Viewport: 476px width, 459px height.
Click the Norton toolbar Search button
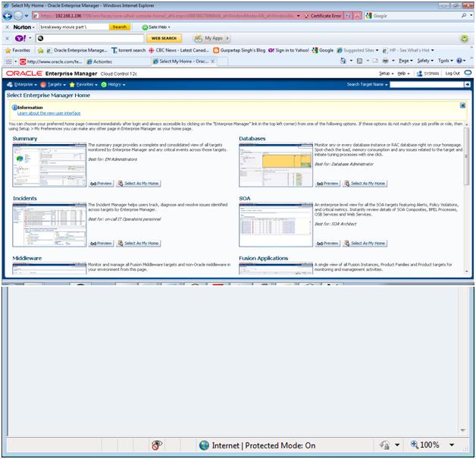pyautogui.click(x=119, y=27)
